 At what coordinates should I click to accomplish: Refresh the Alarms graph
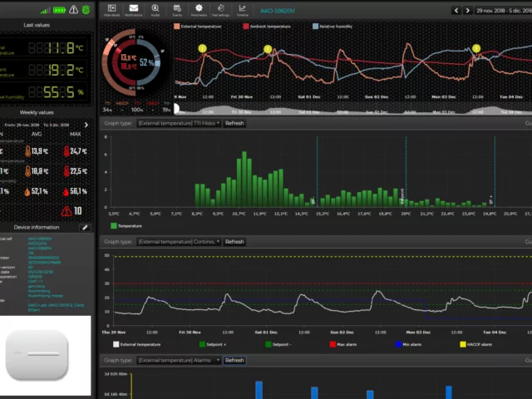[x=234, y=360]
